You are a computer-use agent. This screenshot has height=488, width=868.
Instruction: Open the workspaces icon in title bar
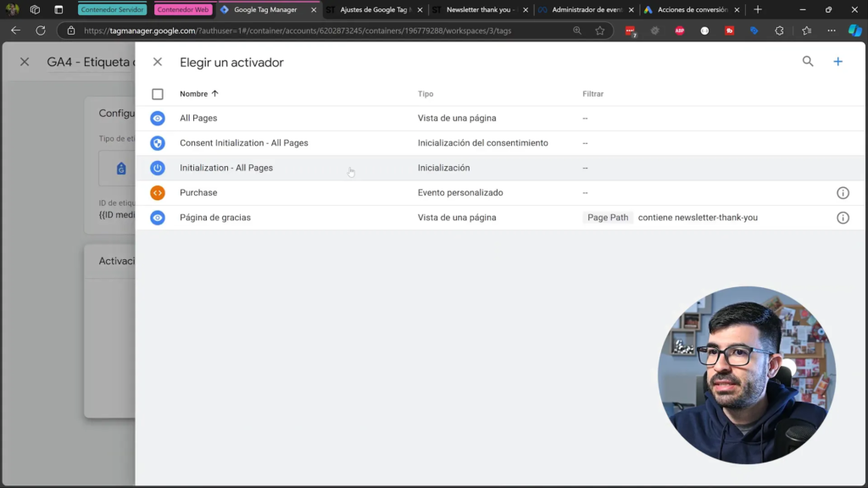click(35, 9)
